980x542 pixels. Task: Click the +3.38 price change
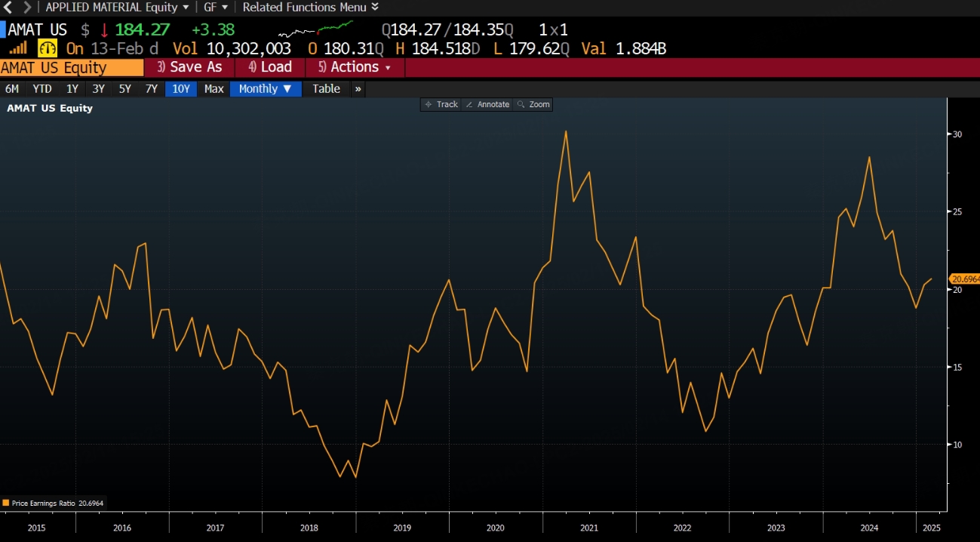click(214, 30)
